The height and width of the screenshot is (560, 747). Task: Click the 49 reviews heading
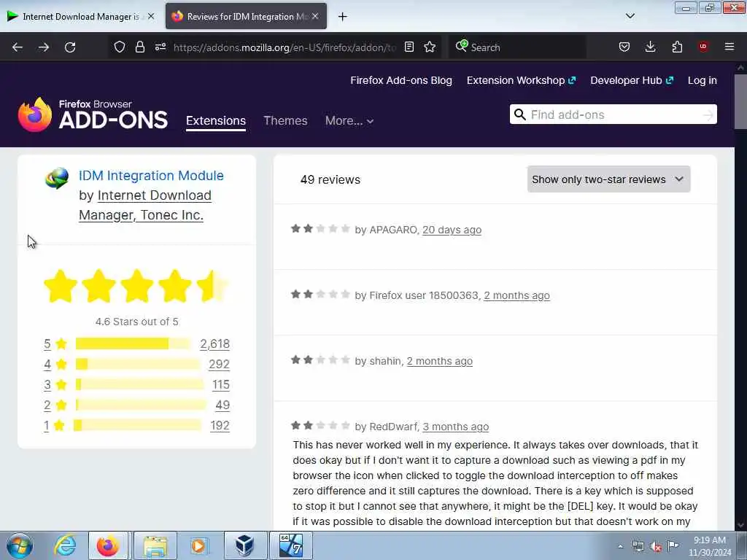tap(330, 180)
